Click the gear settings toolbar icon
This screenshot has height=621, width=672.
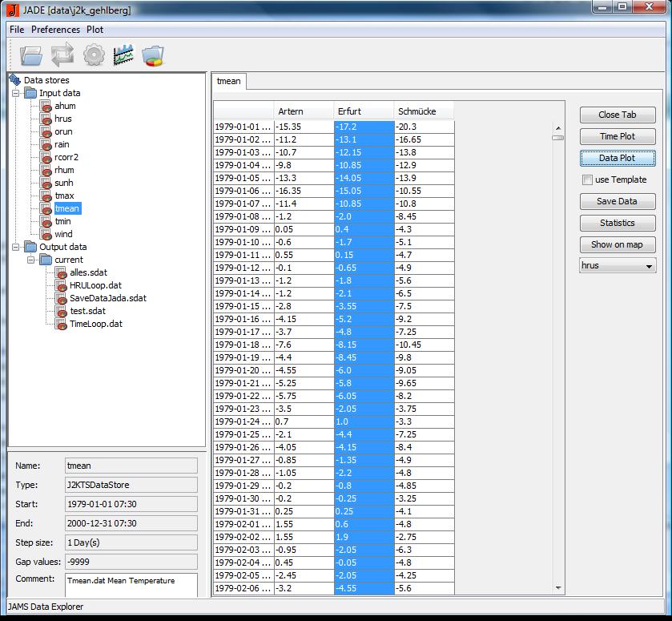click(x=94, y=55)
